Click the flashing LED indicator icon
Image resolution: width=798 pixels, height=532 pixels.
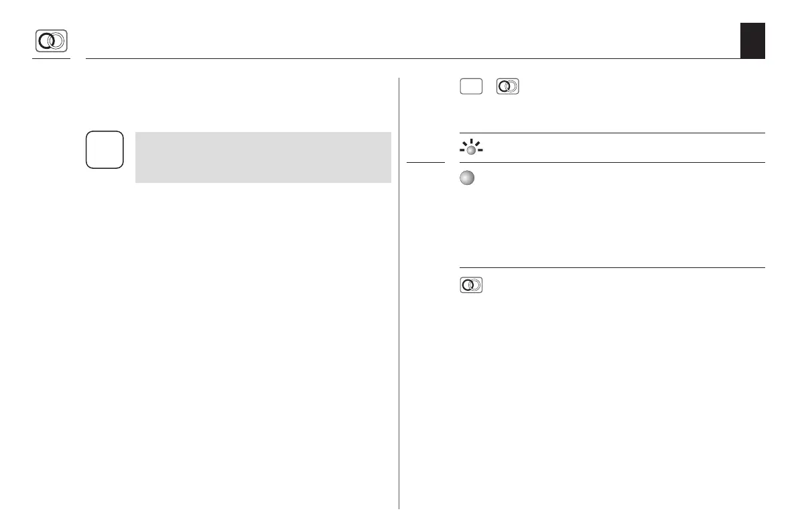(472, 148)
